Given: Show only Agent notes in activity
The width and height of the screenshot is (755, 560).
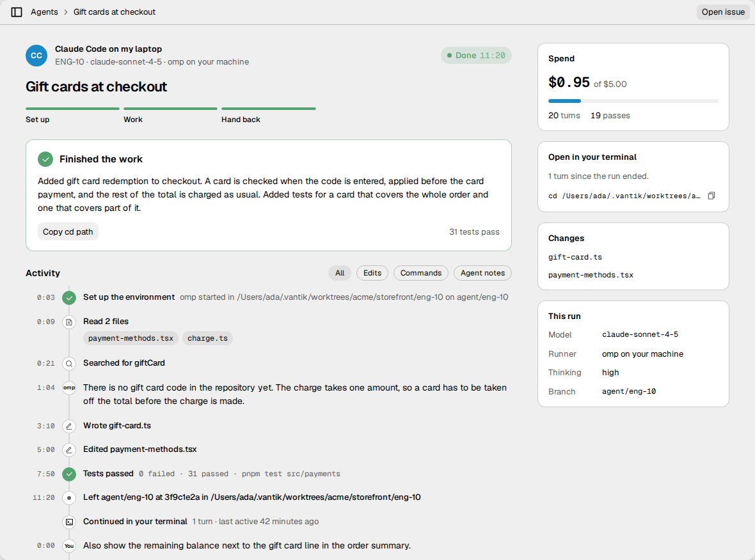Looking at the screenshot, I should (482, 273).
